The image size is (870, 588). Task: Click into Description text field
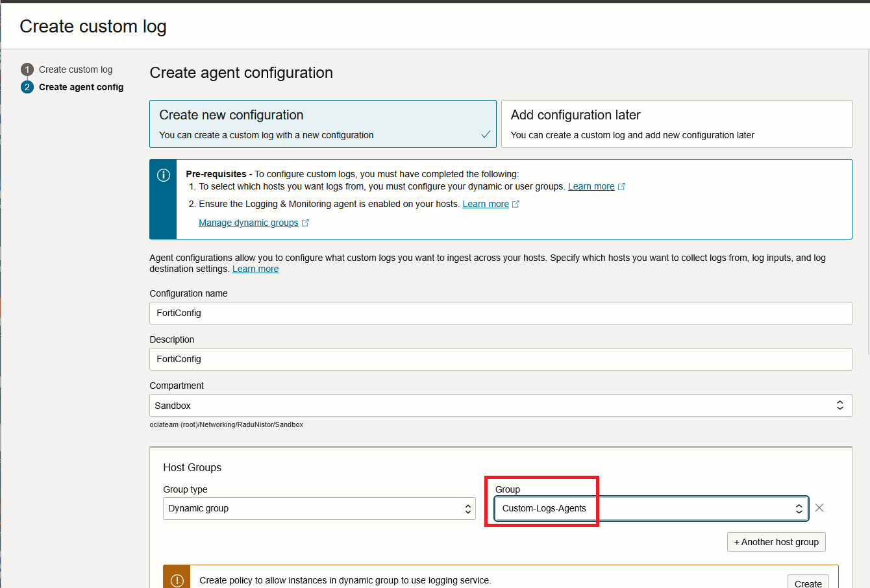pyautogui.click(x=500, y=359)
